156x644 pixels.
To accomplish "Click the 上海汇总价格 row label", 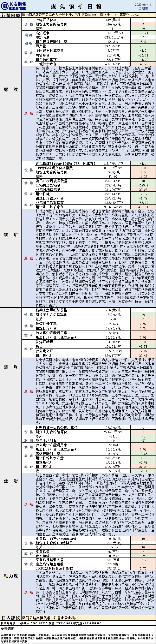I will point(46,20).
